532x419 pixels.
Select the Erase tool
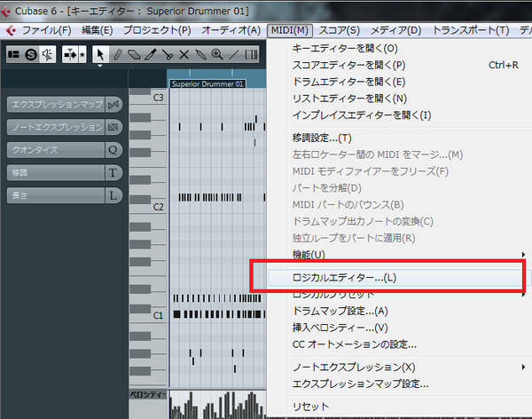click(x=134, y=54)
